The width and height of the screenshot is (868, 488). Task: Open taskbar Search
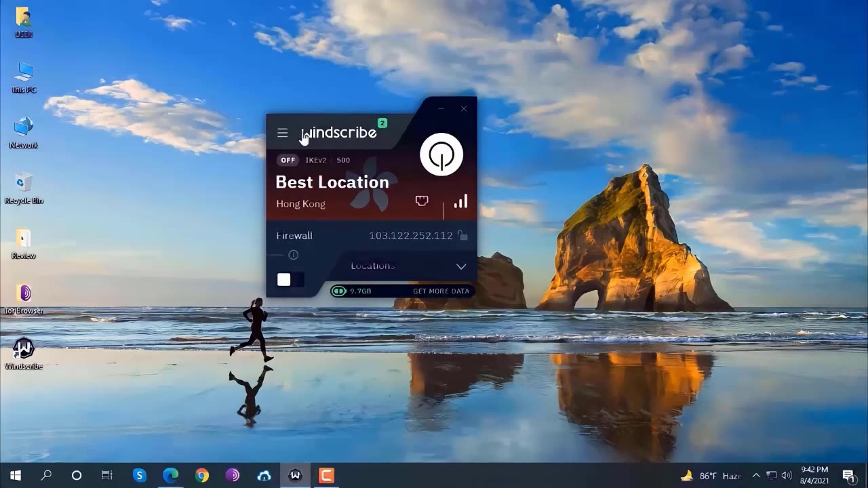[46, 475]
